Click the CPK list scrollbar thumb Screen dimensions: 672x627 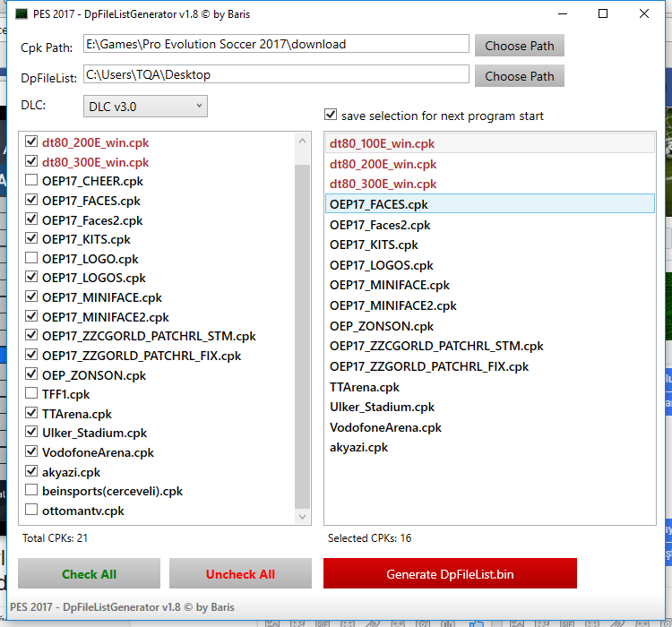(302, 336)
